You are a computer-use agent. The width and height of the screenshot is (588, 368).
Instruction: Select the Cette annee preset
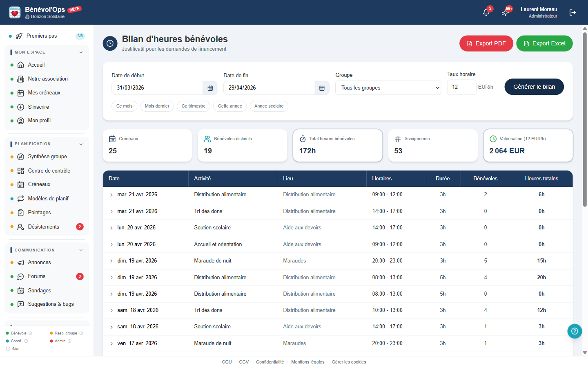tap(230, 106)
